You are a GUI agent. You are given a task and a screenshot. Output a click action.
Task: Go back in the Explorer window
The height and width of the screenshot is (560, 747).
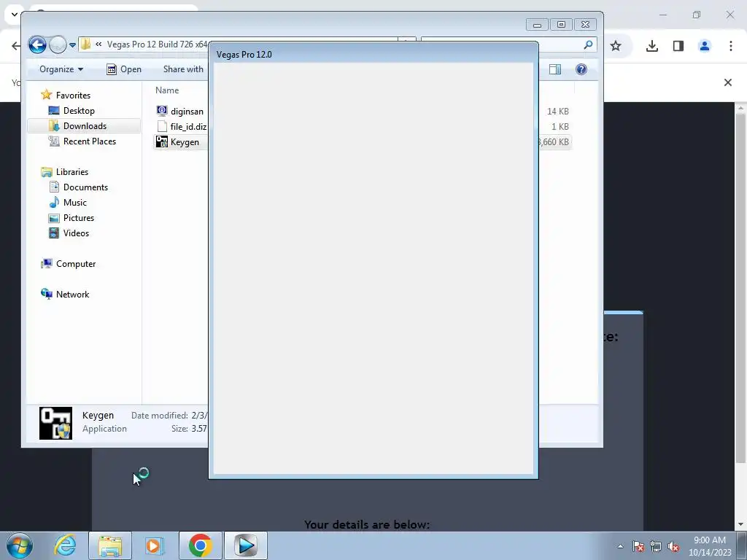[37, 44]
